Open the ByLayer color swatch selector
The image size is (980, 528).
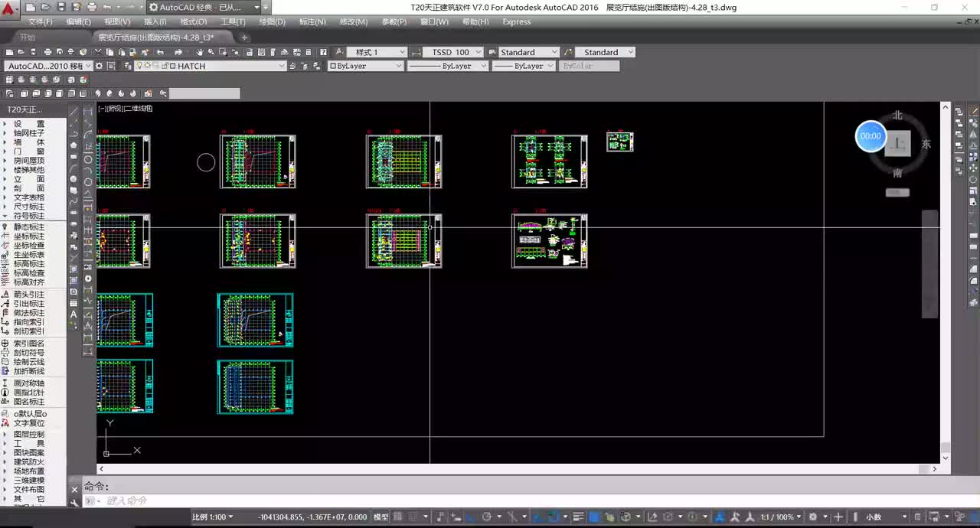click(x=365, y=66)
